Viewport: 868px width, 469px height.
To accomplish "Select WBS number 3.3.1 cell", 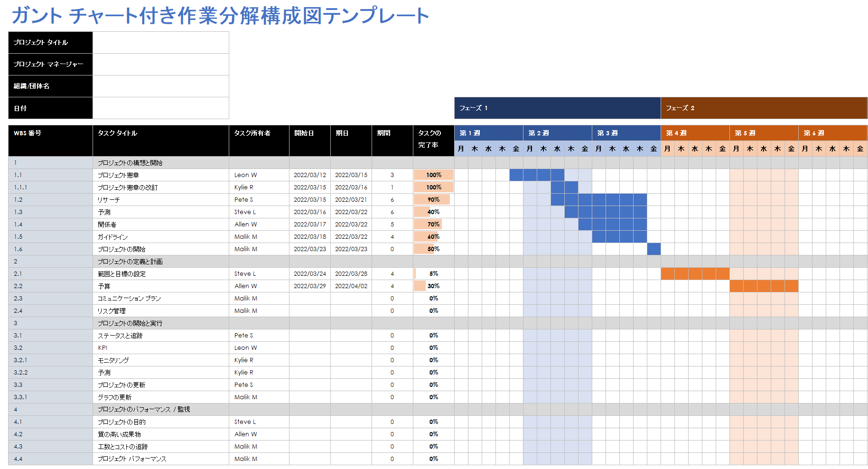I will pos(51,397).
